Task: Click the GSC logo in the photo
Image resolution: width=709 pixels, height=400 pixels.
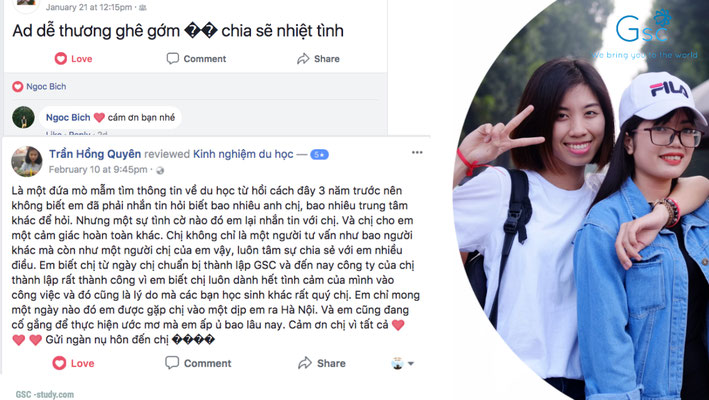Action: click(x=644, y=26)
